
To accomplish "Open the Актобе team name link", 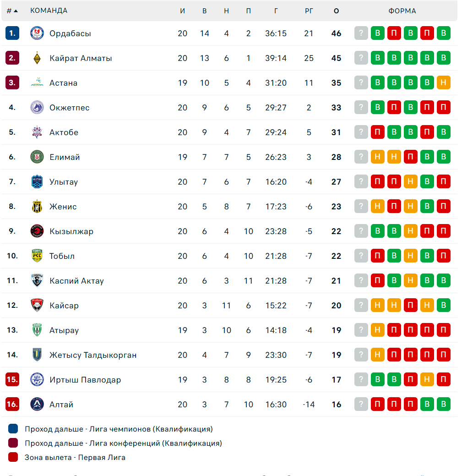I will 64,132.
